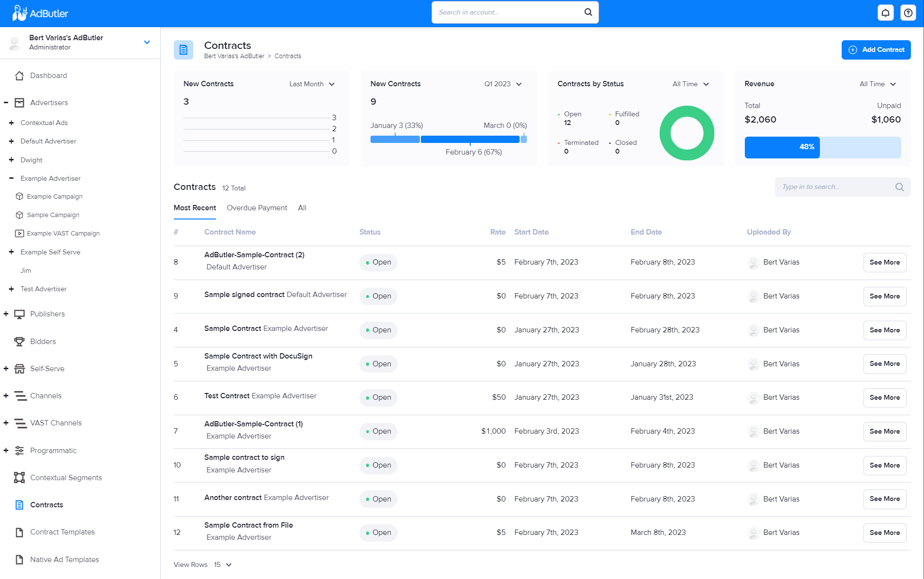This screenshot has width=924, height=579.
Task: Open the notifications bell
Action: tap(885, 12)
